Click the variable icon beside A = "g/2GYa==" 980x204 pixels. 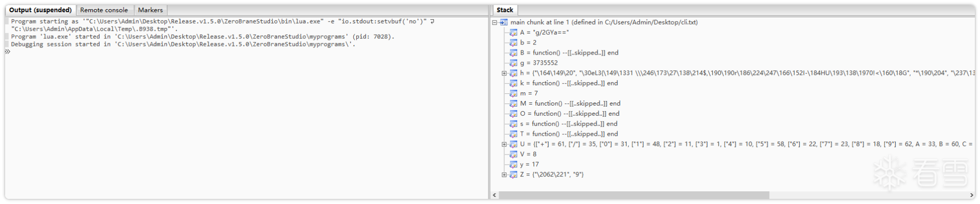(513, 33)
